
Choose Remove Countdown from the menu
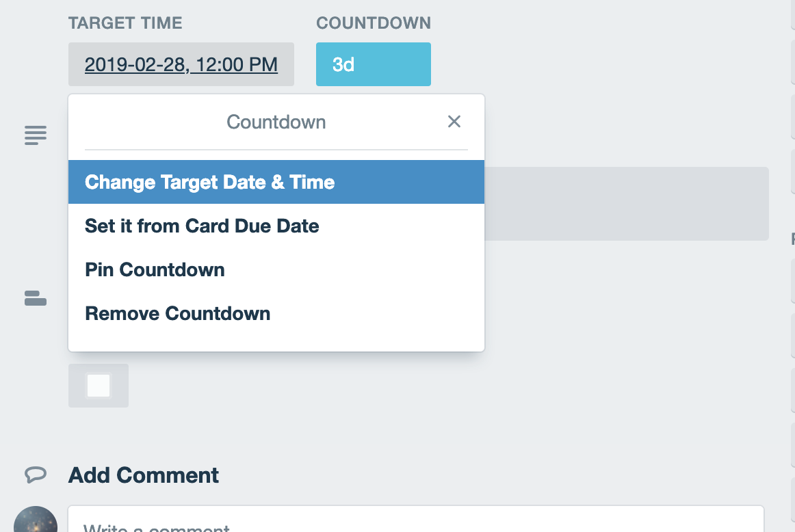click(177, 313)
